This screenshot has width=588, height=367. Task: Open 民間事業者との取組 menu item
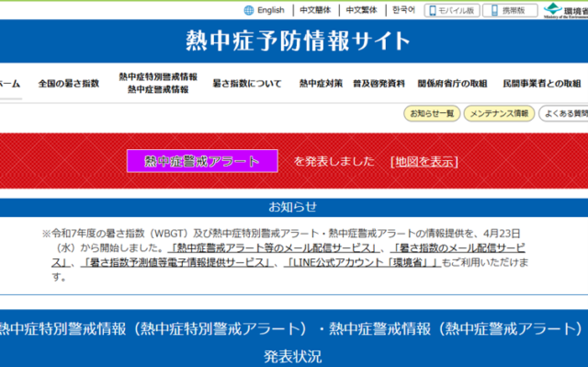click(542, 84)
